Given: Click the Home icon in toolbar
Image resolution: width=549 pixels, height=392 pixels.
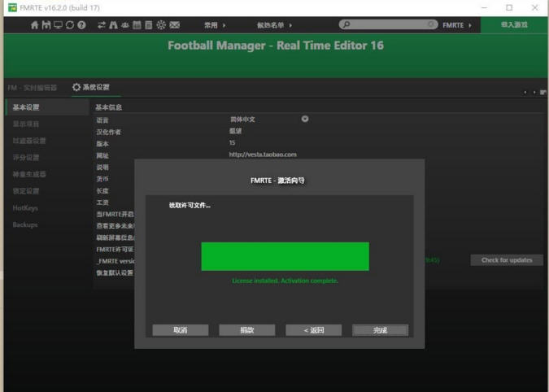Looking at the screenshot, I should [34, 25].
